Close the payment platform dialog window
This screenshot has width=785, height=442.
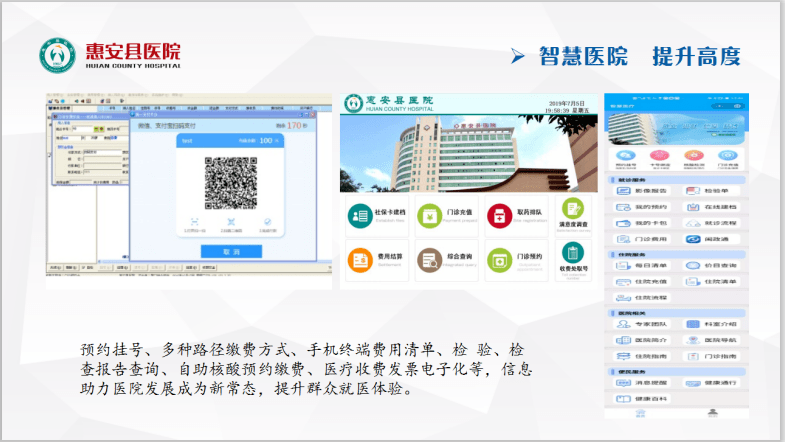click(x=313, y=115)
